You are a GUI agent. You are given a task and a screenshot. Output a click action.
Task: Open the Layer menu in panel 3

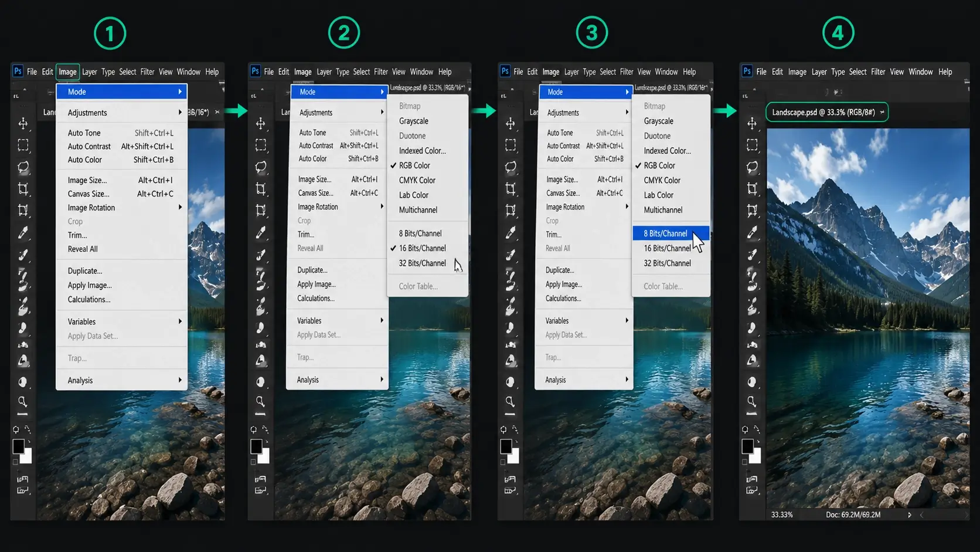tap(571, 72)
